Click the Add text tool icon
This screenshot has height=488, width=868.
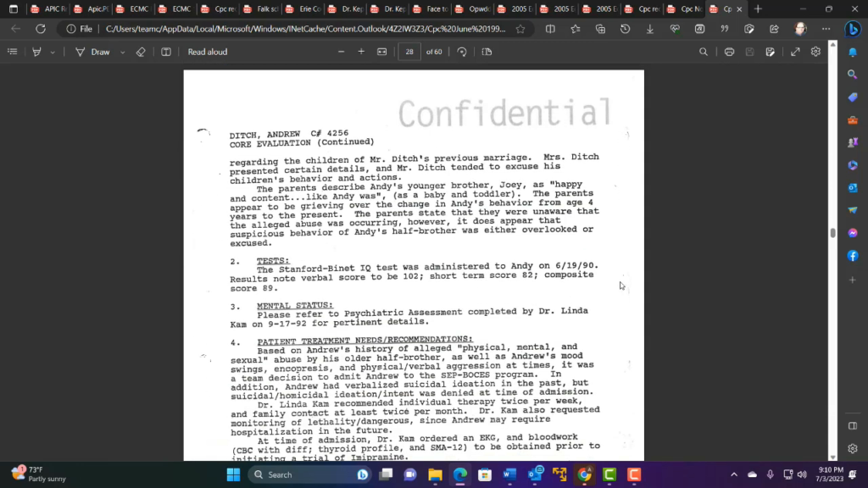pos(166,52)
